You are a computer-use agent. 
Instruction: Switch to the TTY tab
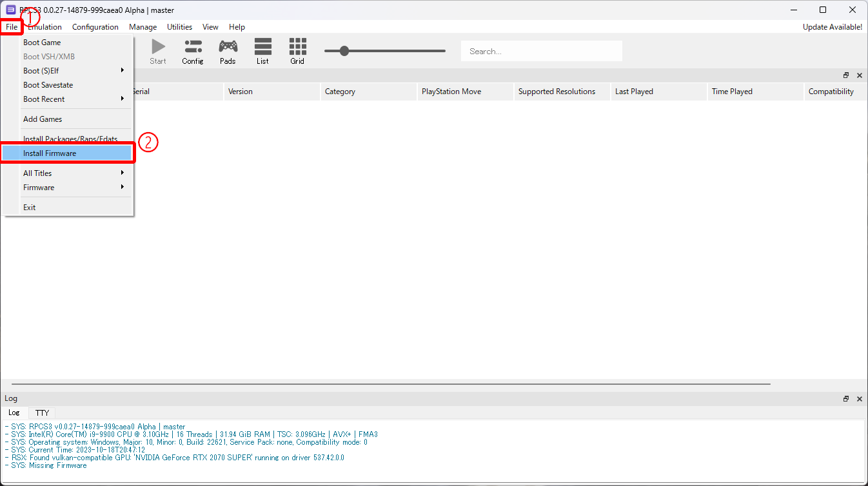(x=42, y=413)
